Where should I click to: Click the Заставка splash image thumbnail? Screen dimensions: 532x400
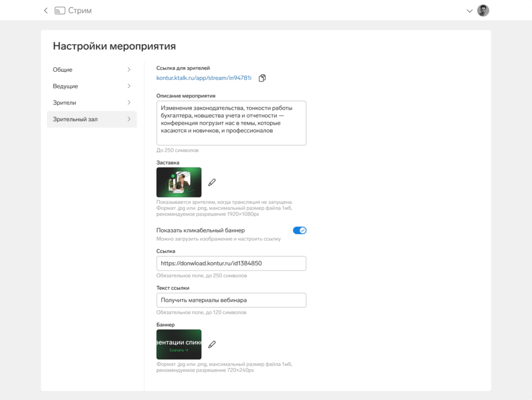[x=179, y=182]
